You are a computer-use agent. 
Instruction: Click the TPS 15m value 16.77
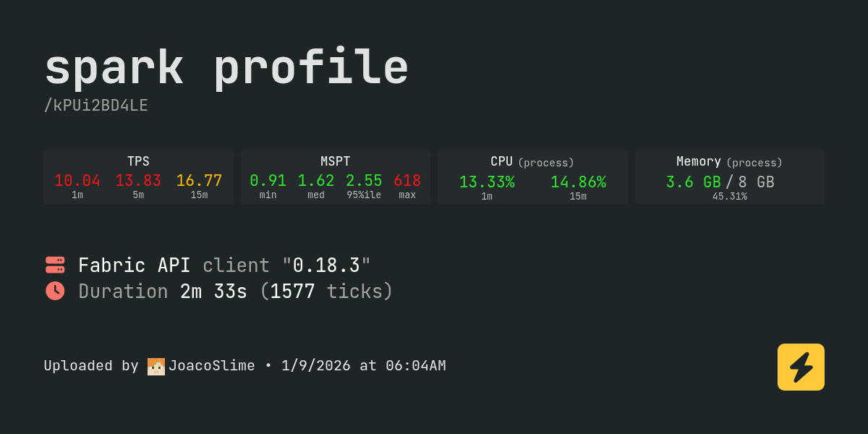199,181
